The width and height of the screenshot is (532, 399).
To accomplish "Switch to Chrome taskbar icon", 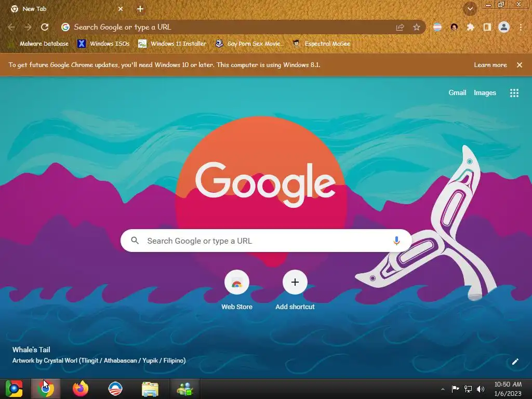I will (x=46, y=389).
